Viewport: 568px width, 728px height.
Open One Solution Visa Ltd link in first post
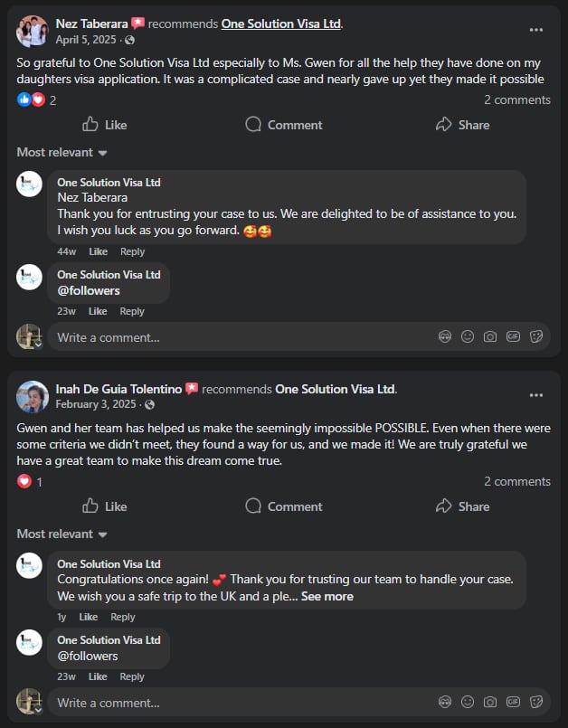pos(281,24)
